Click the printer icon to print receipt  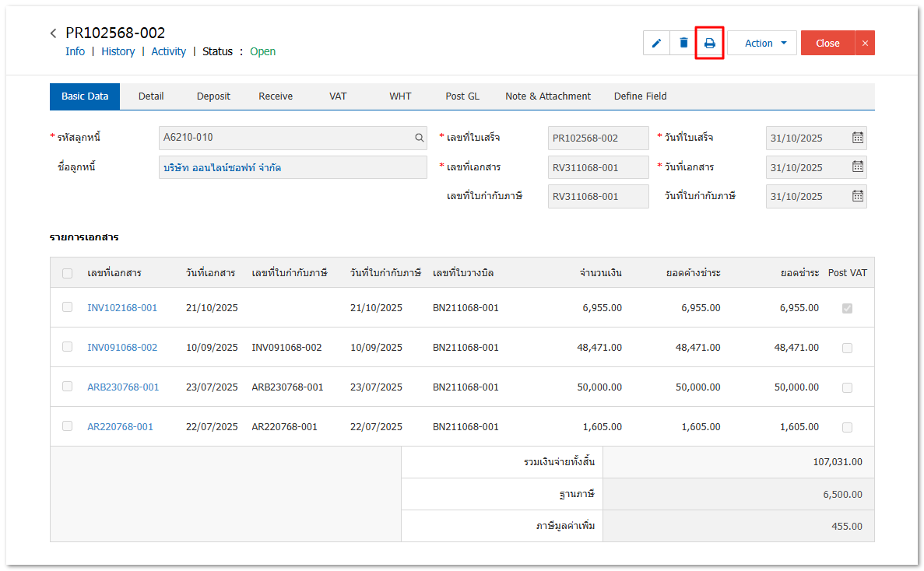coord(710,43)
